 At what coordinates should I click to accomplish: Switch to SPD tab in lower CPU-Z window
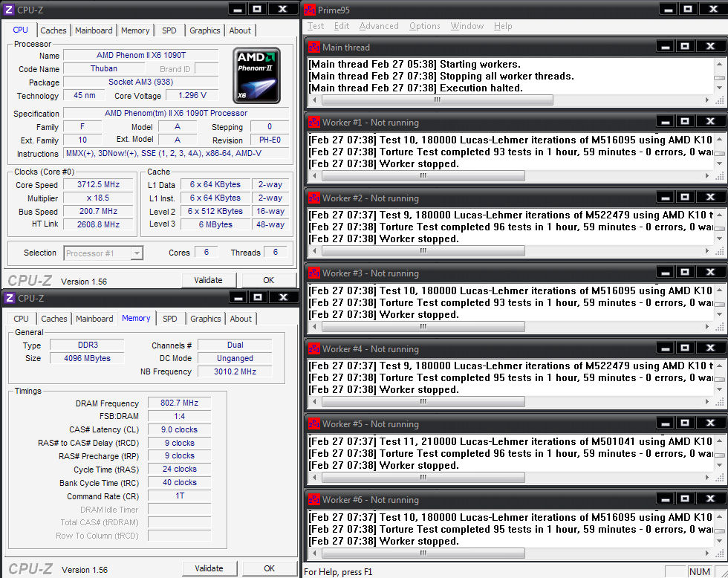(x=170, y=319)
